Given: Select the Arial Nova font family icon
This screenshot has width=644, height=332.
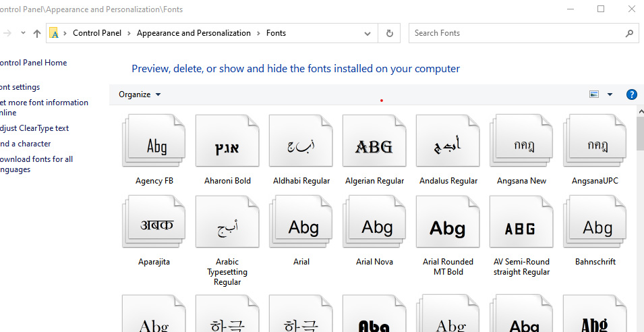Looking at the screenshot, I should [374, 221].
